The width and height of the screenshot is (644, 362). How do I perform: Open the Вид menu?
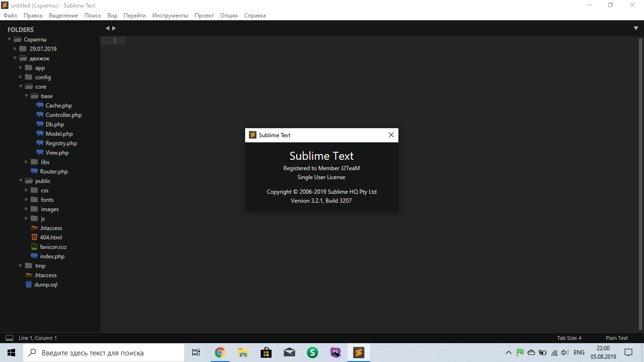tap(112, 16)
